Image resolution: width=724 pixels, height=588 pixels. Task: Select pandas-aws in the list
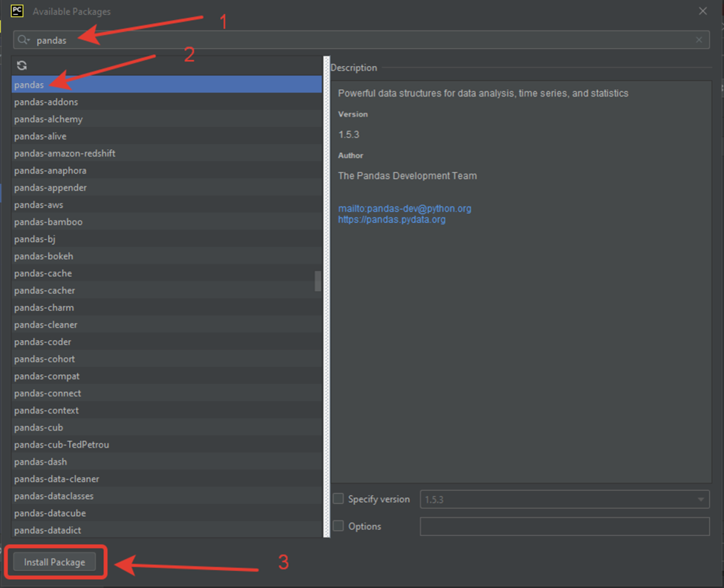pos(166,204)
